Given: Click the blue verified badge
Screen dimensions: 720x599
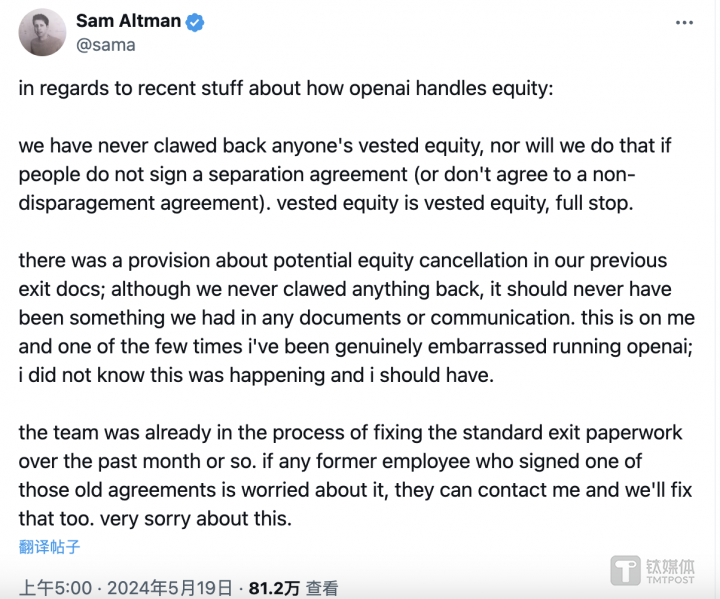Looking at the screenshot, I should pyautogui.click(x=194, y=21).
